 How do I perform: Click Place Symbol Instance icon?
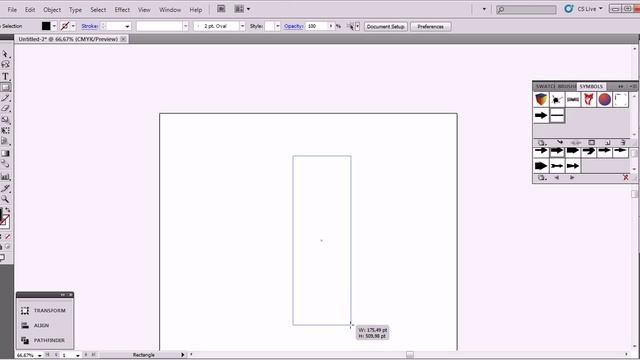tap(560, 142)
